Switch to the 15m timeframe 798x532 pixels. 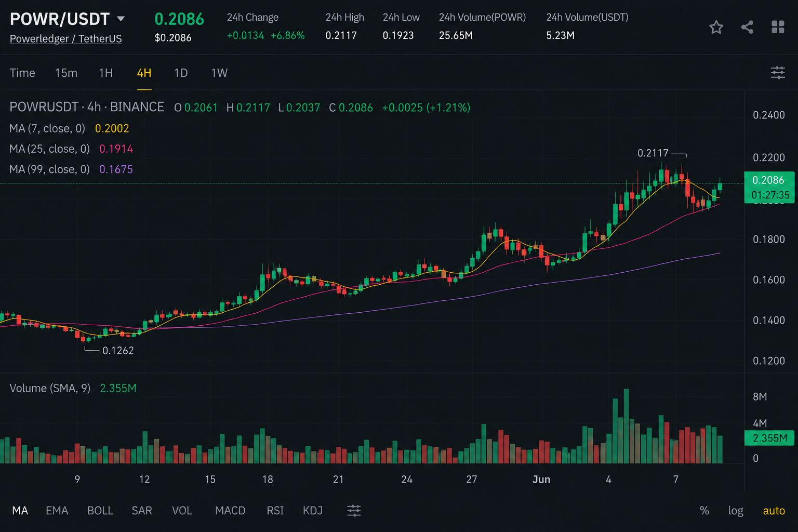click(x=66, y=73)
